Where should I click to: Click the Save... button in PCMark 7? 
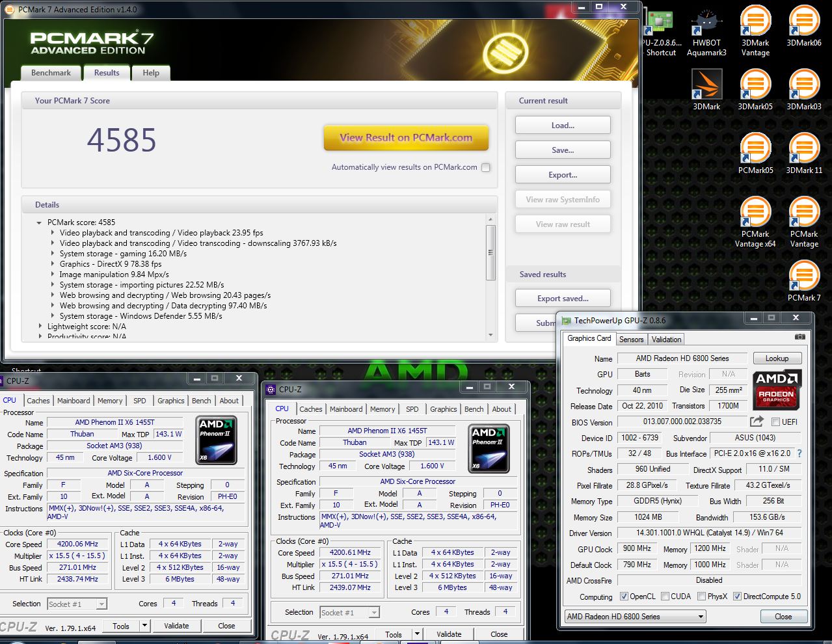(563, 150)
